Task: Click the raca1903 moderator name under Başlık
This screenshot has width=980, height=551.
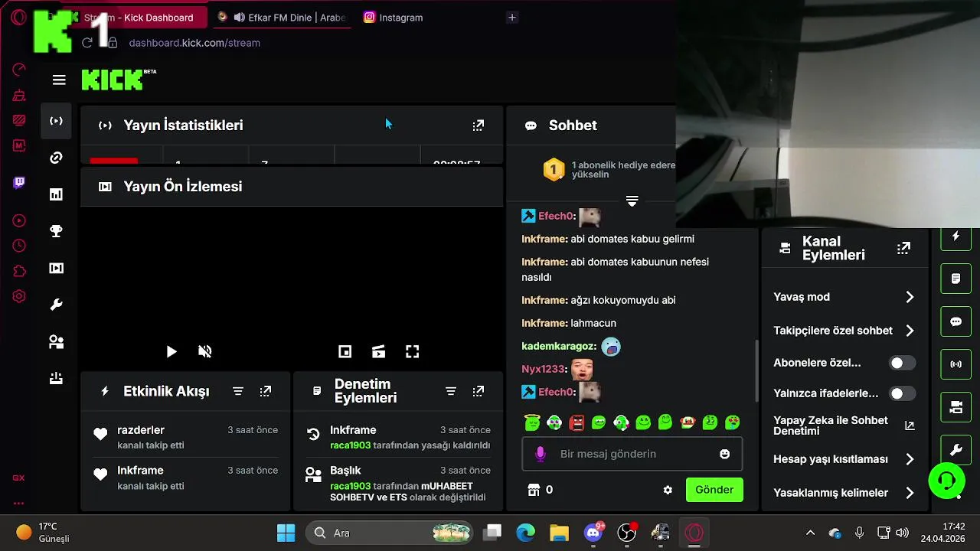Action: 350,486
